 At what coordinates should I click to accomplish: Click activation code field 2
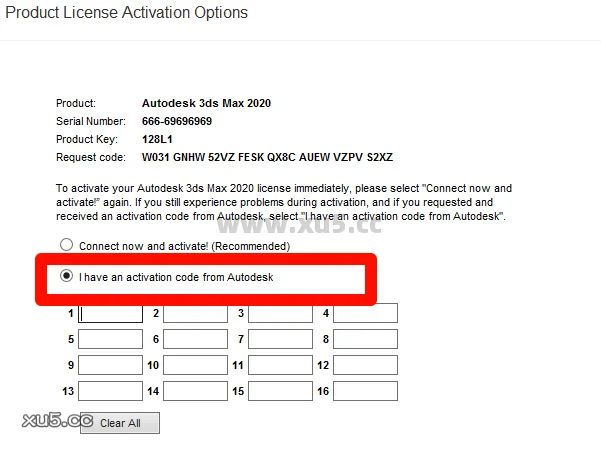tap(195, 314)
